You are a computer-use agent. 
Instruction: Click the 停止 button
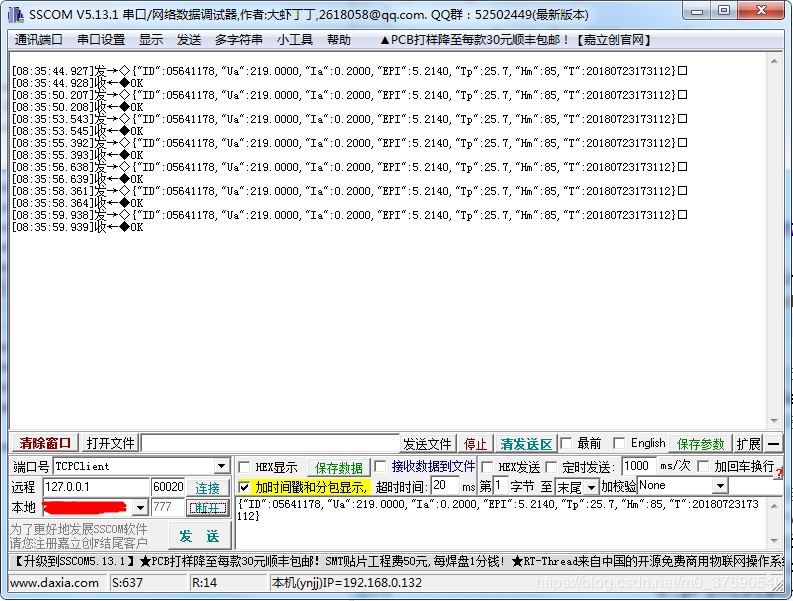pos(475,444)
